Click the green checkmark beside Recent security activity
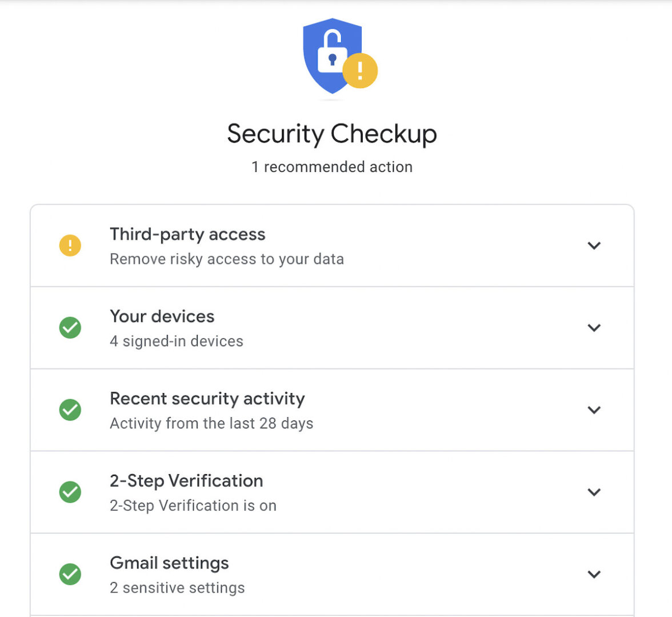Screen dimensions: 672x617 point(70,410)
